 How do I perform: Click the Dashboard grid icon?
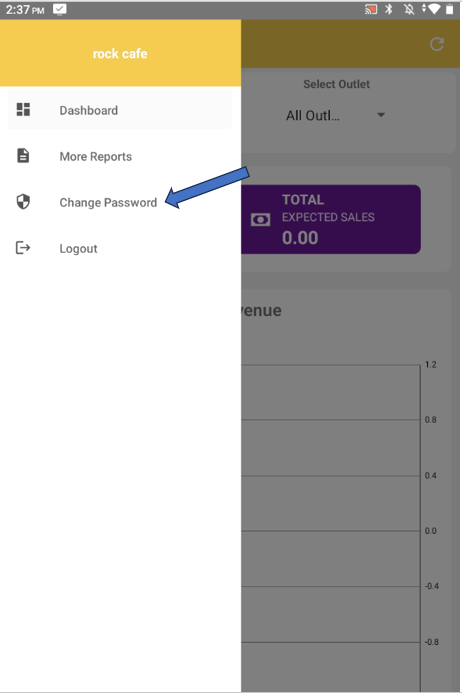tap(23, 110)
